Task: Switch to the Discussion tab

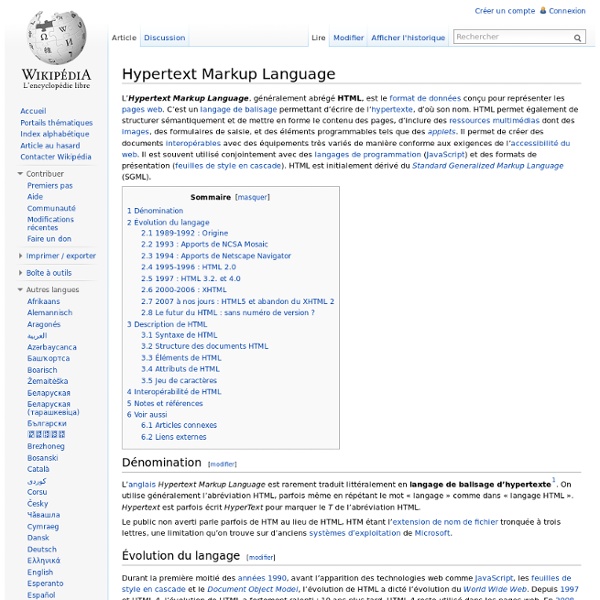Action: (165, 38)
